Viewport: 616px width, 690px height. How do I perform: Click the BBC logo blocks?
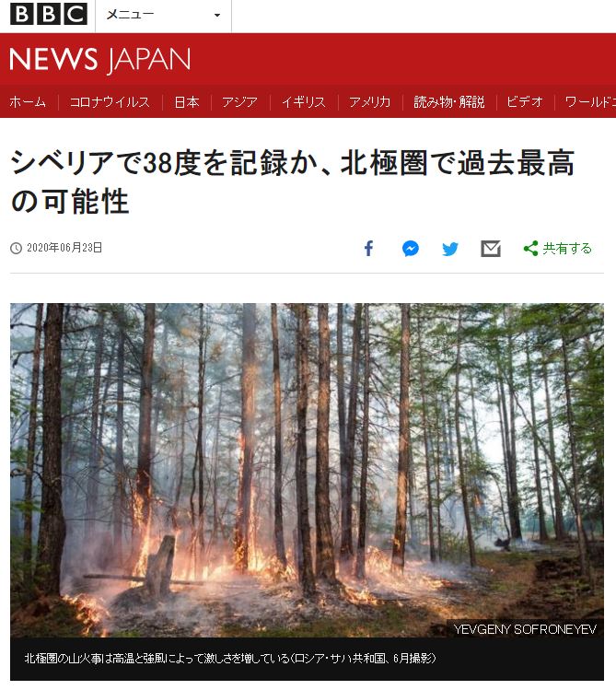point(49,14)
